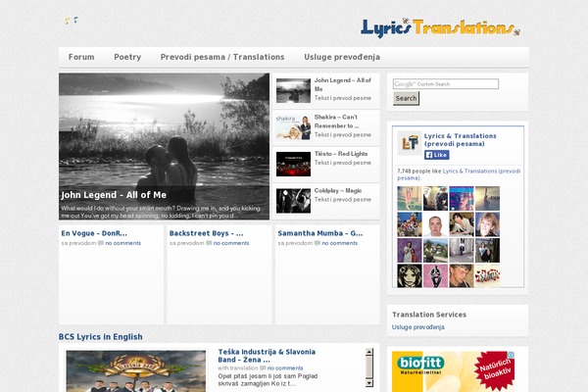The width and height of the screenshot is (588, 392).
Task: Open Lyrics & Translations link in like count
Action: 459,174
